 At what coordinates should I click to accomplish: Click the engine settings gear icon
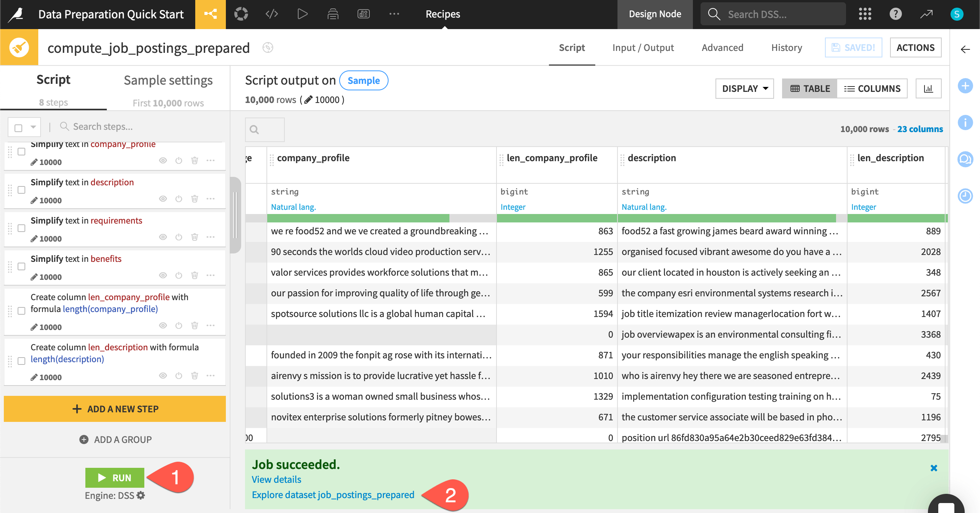pyautogui.click(x=141, y=495)
